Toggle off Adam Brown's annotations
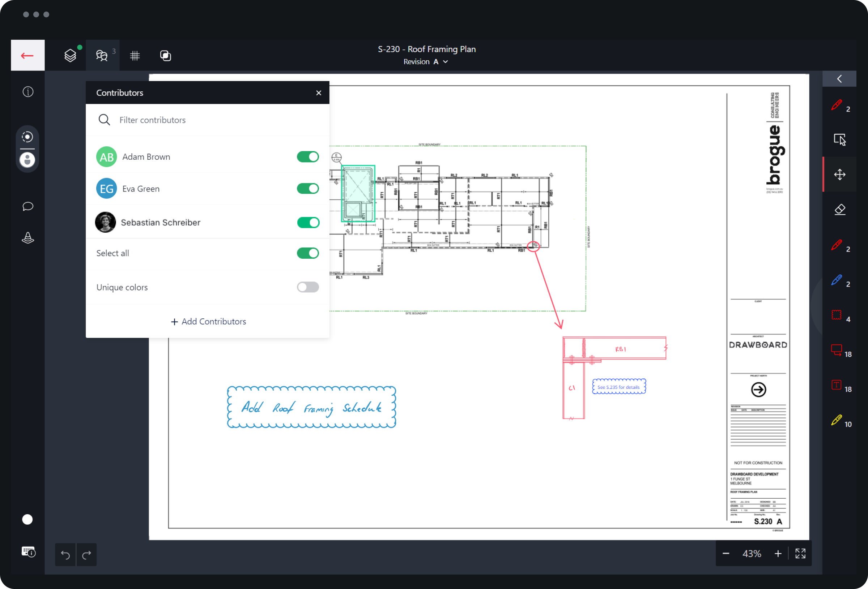 pos(307,156)
